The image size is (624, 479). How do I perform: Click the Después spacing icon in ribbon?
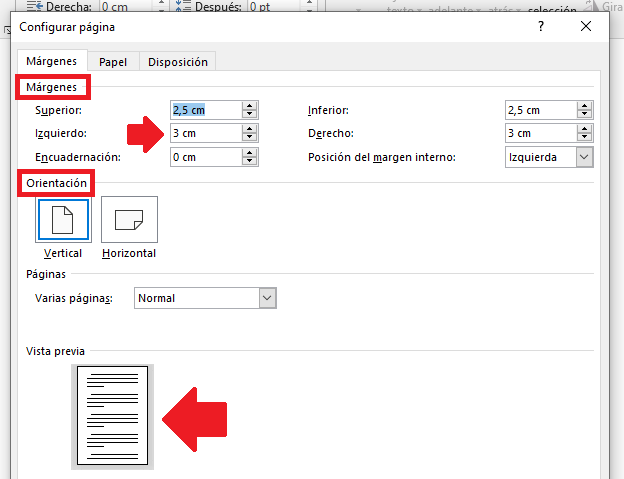tap(183, 6)
